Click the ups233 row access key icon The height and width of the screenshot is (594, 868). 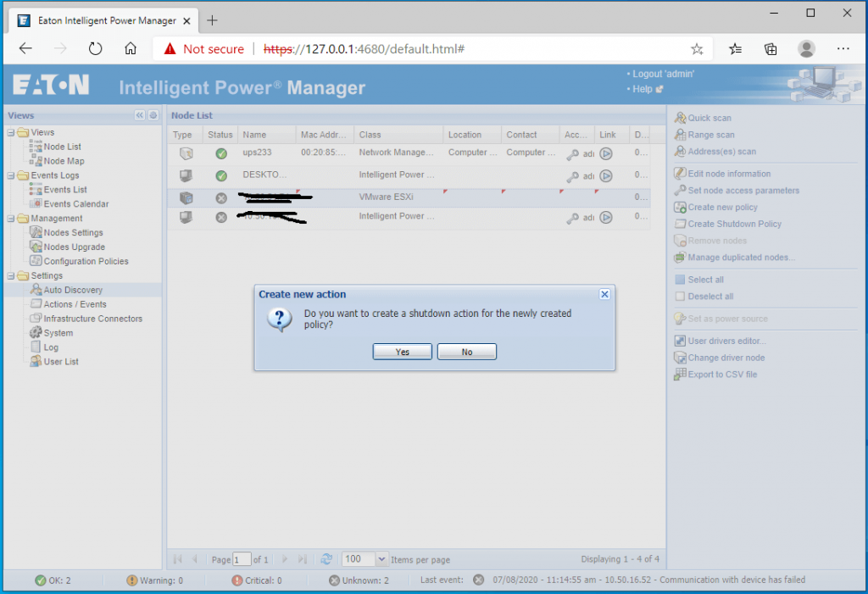point(572,154)
